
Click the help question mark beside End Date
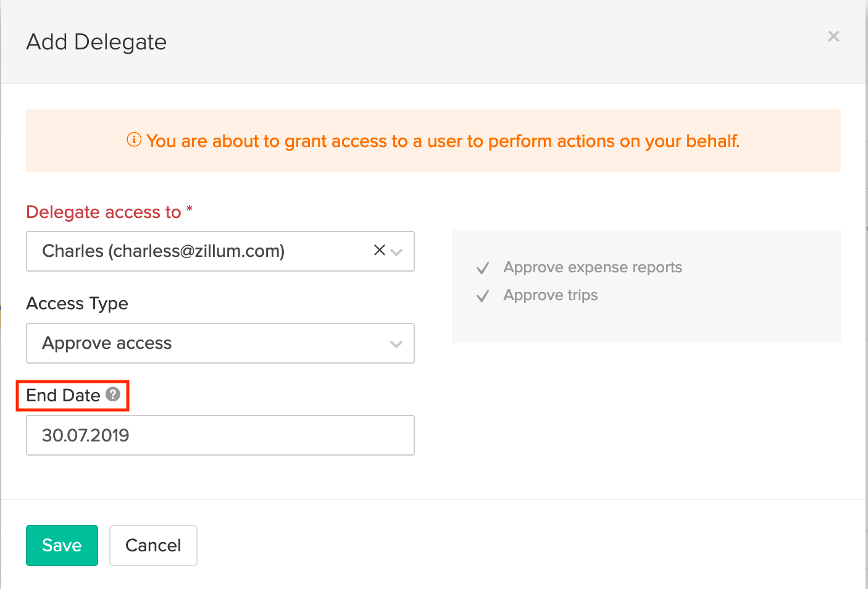click(113, 395)
